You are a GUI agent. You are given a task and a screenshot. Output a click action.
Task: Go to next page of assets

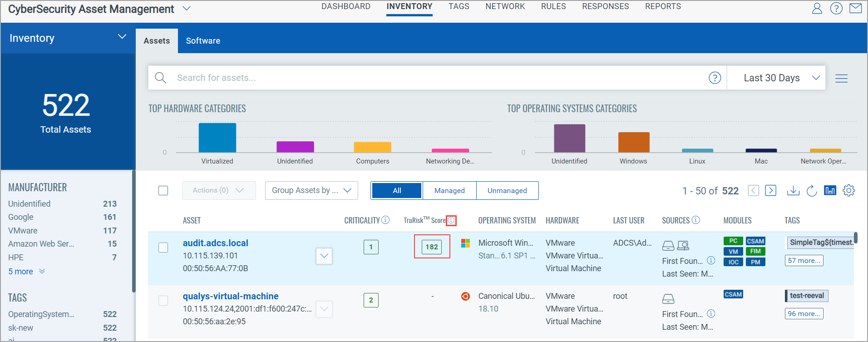(x=771, y=190)
